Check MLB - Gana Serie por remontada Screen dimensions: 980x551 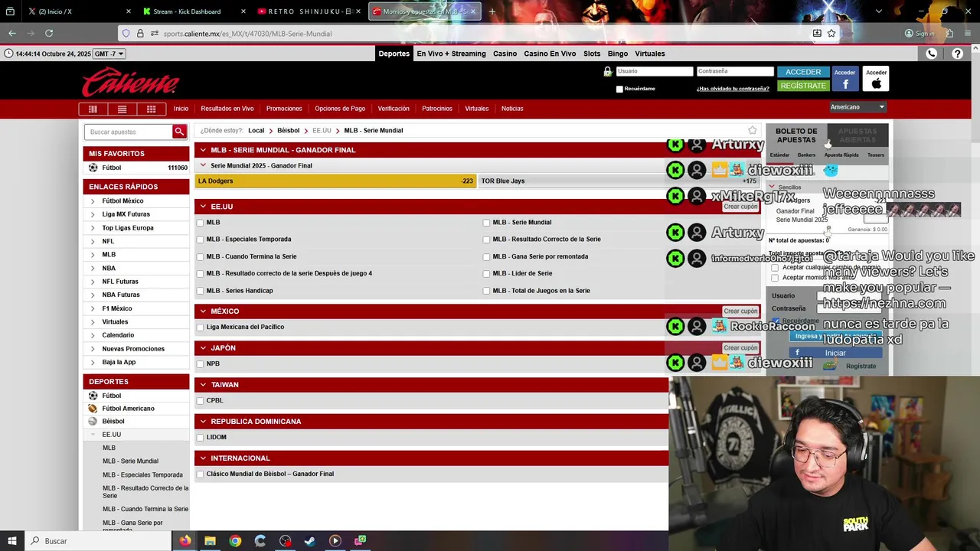click(486, 256)
